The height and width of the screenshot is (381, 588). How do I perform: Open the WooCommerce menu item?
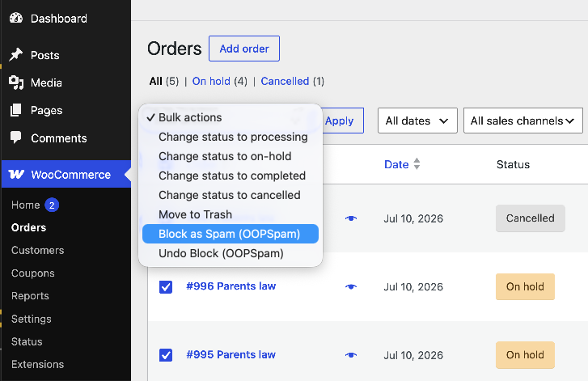(66, 174)
